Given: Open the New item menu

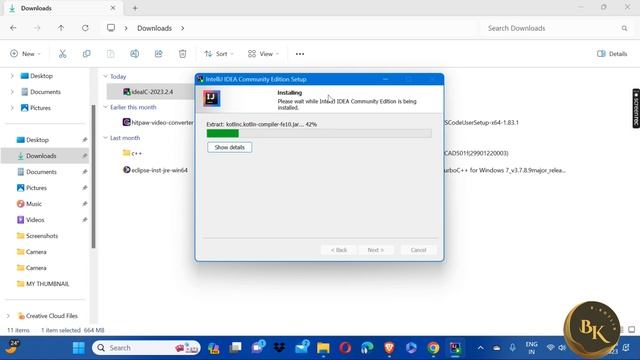Looking at the screenshot, I should [x=25, y=54].
